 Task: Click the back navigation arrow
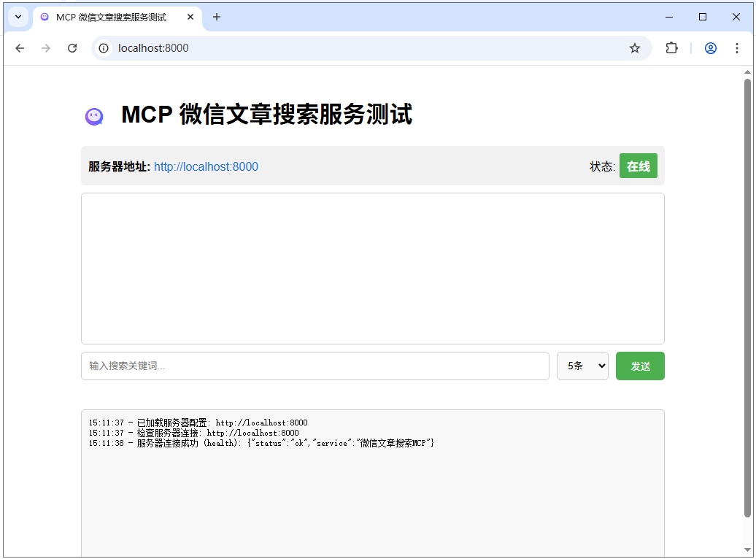[20, 48]
